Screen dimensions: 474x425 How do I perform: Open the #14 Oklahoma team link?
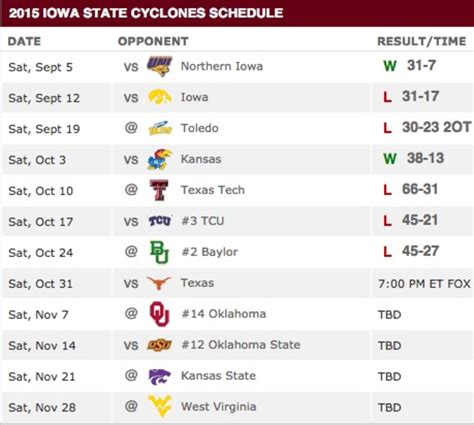click(x=224, y=314)
